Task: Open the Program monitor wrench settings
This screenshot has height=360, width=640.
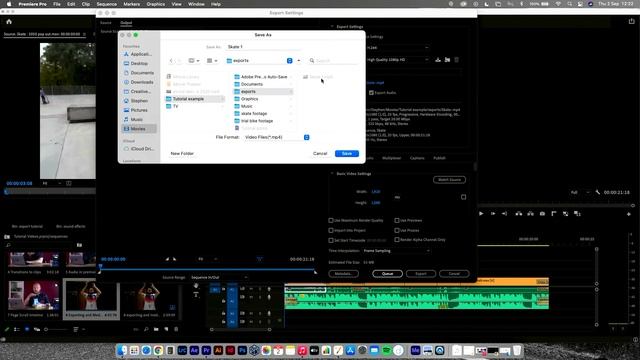Action: click(598, 192)
